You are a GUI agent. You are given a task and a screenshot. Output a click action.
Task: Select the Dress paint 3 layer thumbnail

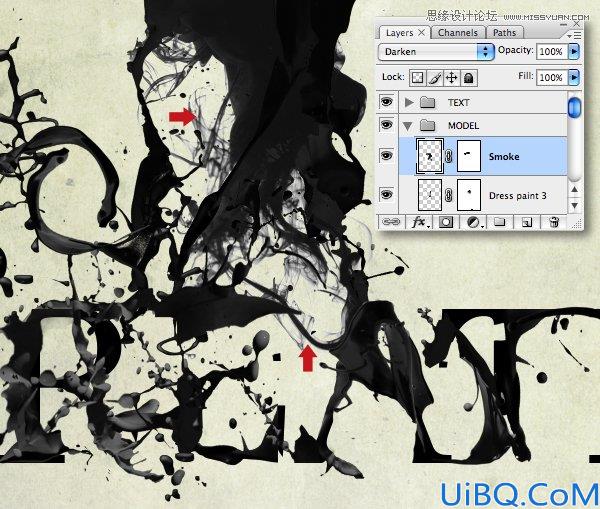pyautogui.click(x=430, y=195)
